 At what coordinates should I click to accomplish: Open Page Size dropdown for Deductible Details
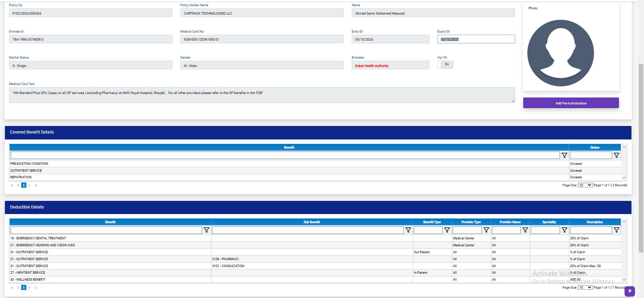pyautogui.click(x=585, y=288)
